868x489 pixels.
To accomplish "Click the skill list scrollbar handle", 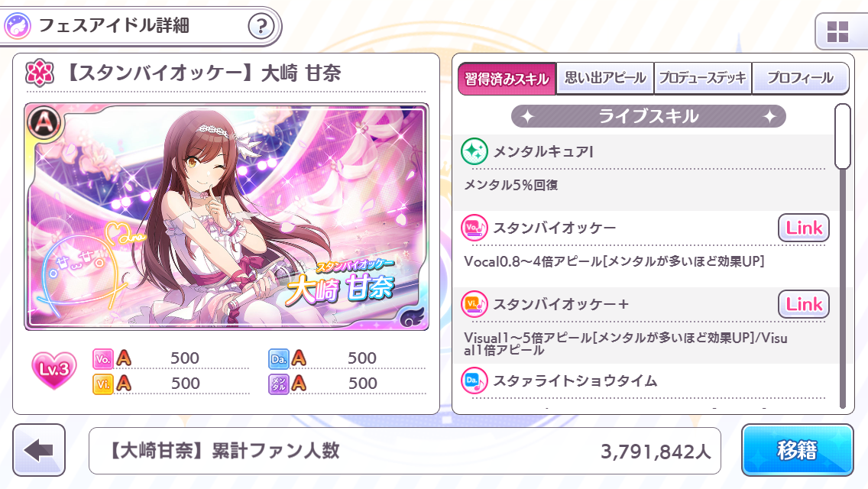I will pyautogui.click(x=843, y=136).
